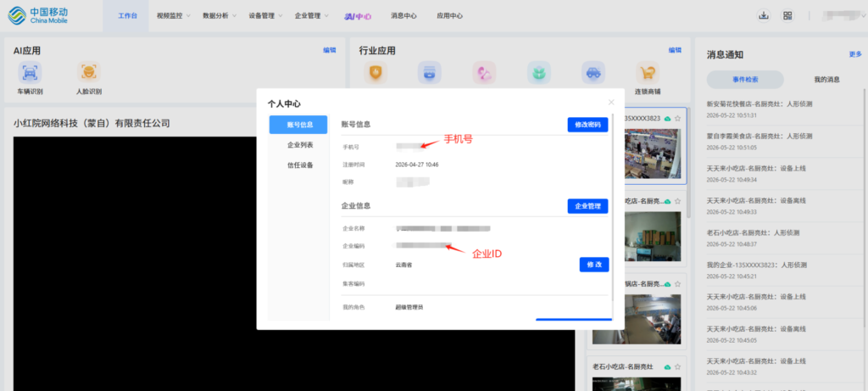Click the China Mobile logo
Image resolution: width=868 pixels, height=391 pixels.
38,15
